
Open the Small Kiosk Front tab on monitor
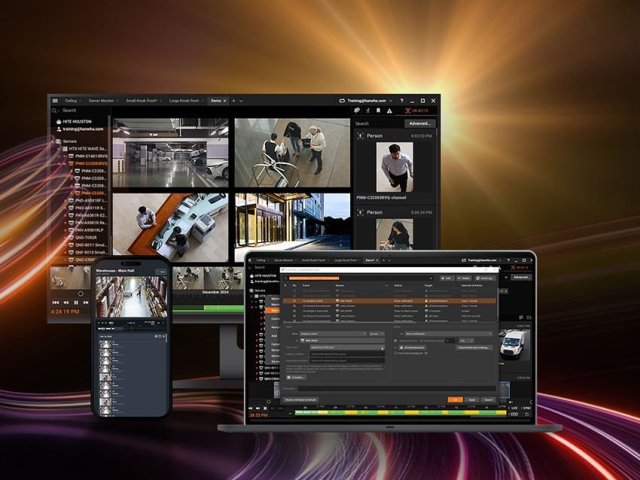tap(141, 100)
